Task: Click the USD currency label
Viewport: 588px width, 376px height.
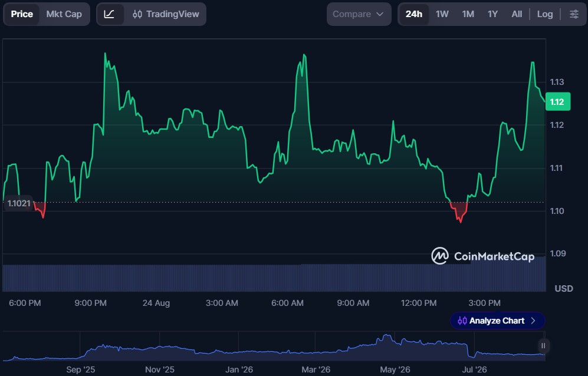Action: [x=564, y=289]
